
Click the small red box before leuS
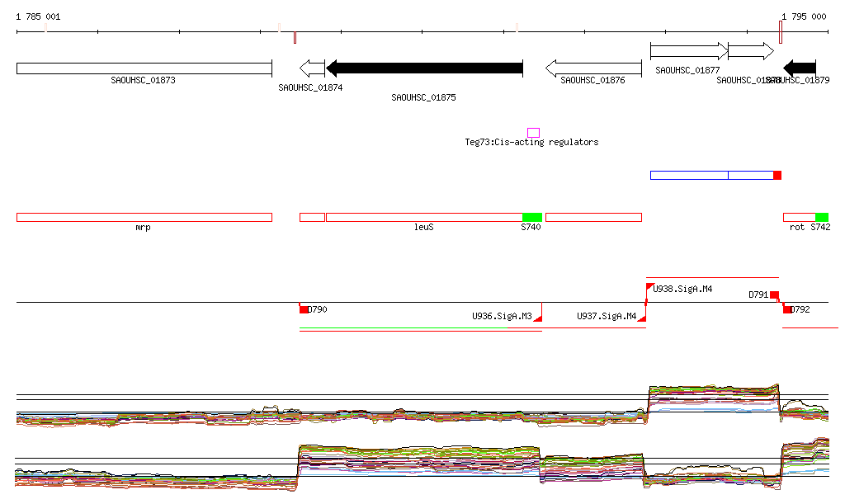click(312, 218)
